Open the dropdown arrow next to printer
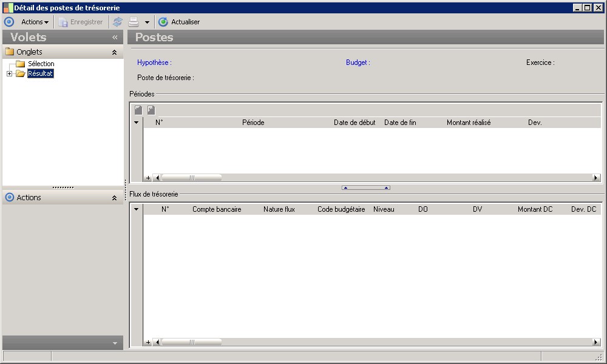The image size is (607, 364). click(x=147, y=22)
